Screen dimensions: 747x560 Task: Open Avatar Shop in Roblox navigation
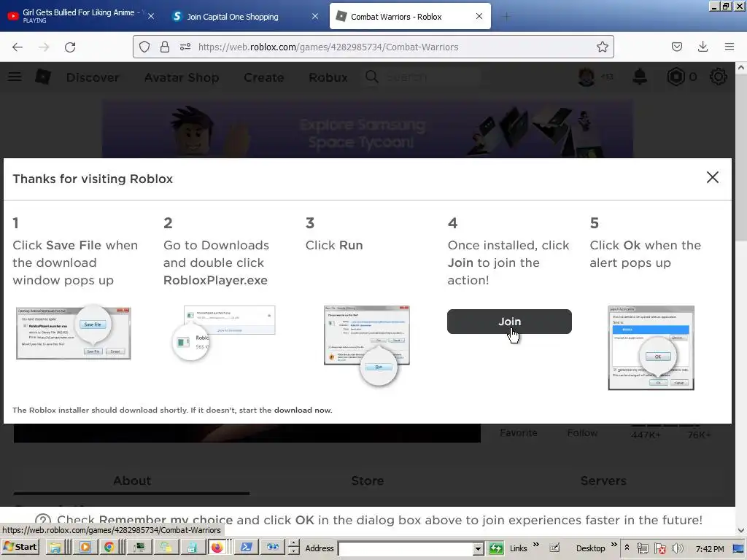click(182, 77)
